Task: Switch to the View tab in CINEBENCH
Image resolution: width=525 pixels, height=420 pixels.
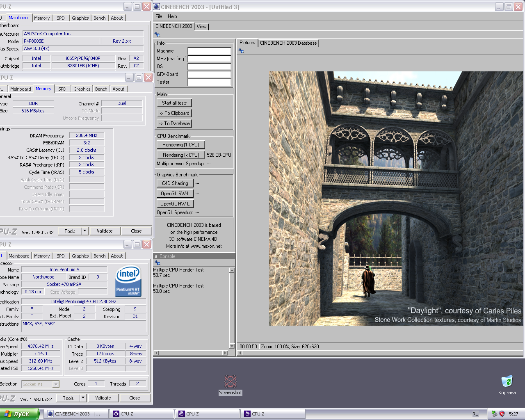Action: [201, 26]
